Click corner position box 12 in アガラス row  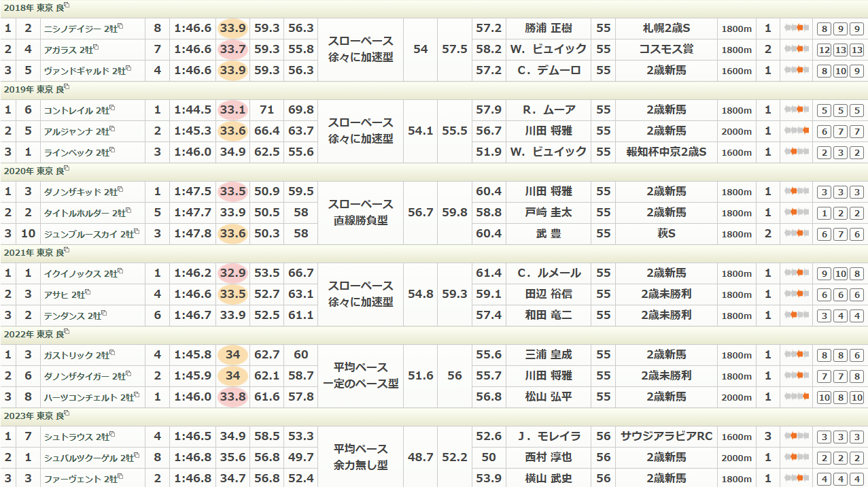[824, 50]
